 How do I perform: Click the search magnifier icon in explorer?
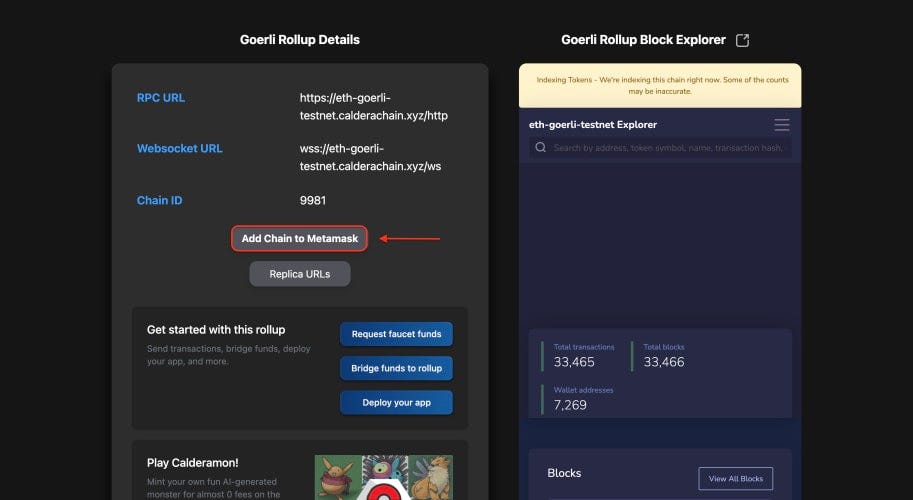pyautogui.click(x=541, y=147)
